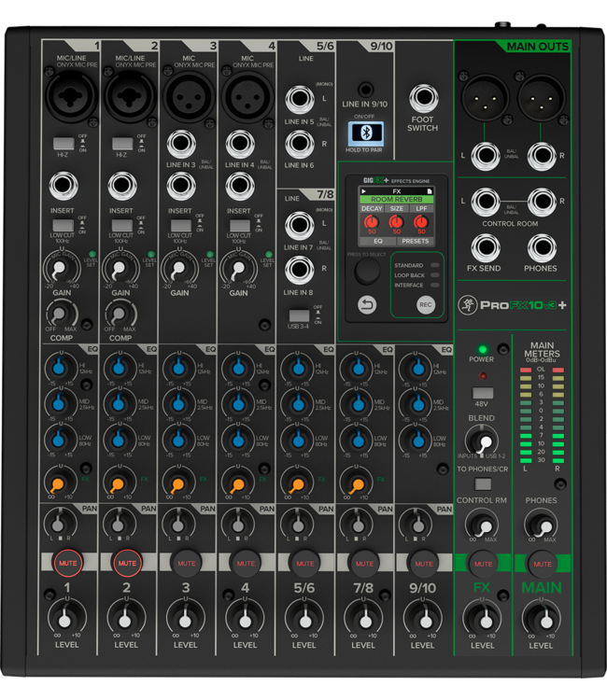Mute channel 7/8
The width and height of the screenshot is (607, 700).
pos(364,564)
